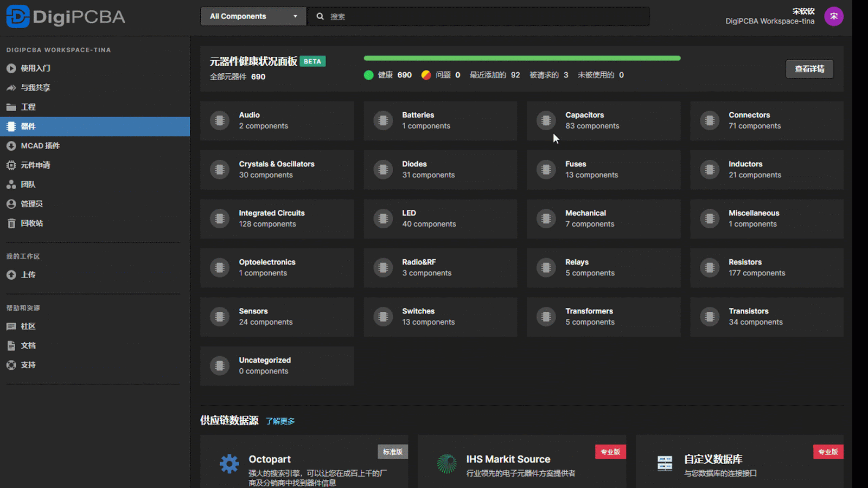Click the 未被使用的 0 statistic
The image size is (868, 488).
[x=601, y=75]
